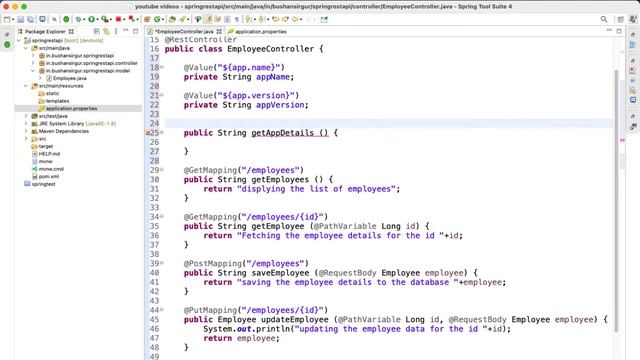Viewport: 640px width, 360px height.
Task: Click getAppDetails method name on line 25
Action: coord(282,133)
